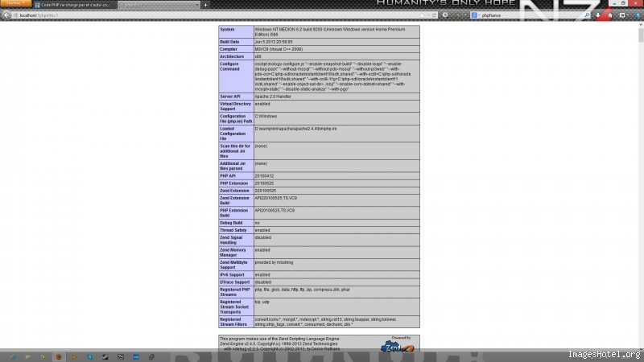Focus the search box containing 'phpfrance'
Viewport: 644px width, 362px height.
pyautogui.click(x=532, y=15)
